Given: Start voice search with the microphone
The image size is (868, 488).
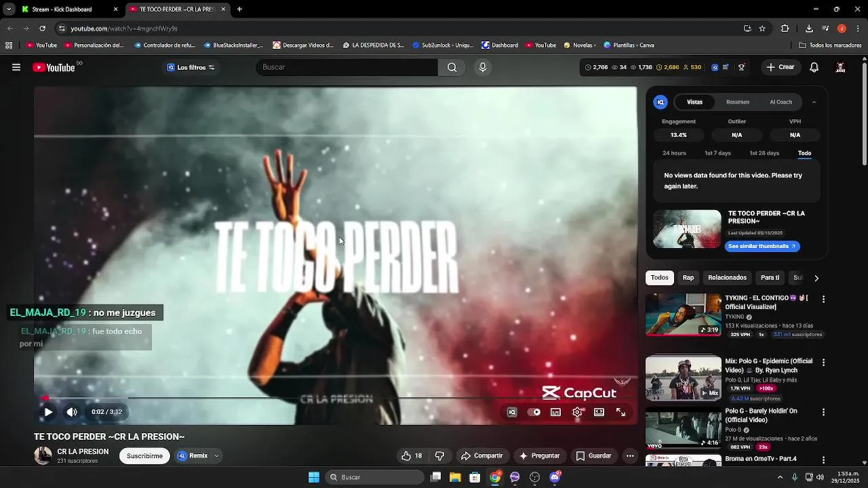Looking at the screenshot, I should (x=483, y=67).
